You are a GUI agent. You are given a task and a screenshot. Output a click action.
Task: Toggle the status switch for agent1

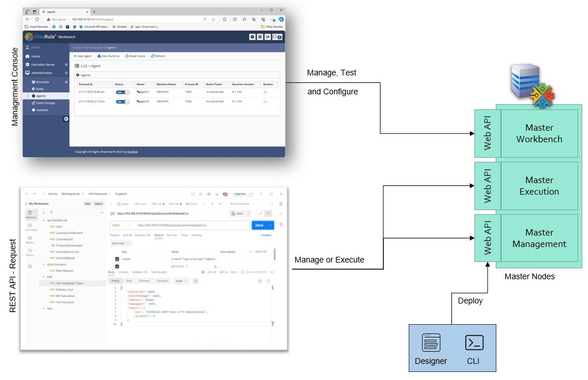coord(122,92)
